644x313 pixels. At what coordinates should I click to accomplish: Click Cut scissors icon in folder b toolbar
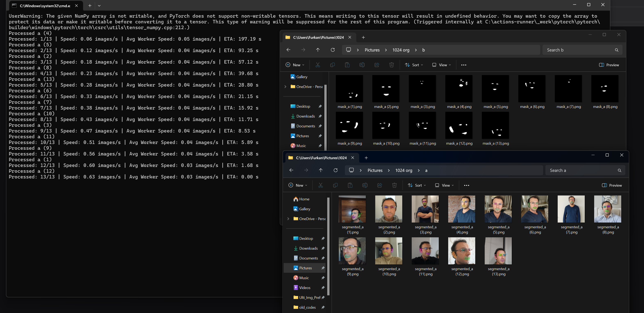pyautogui.click(x=318, y=65)
